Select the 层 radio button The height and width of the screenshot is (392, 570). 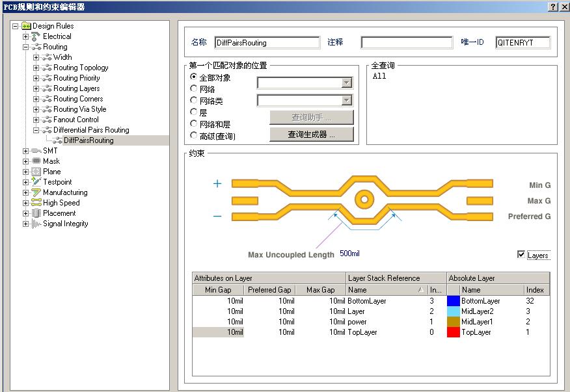point(194,112)
